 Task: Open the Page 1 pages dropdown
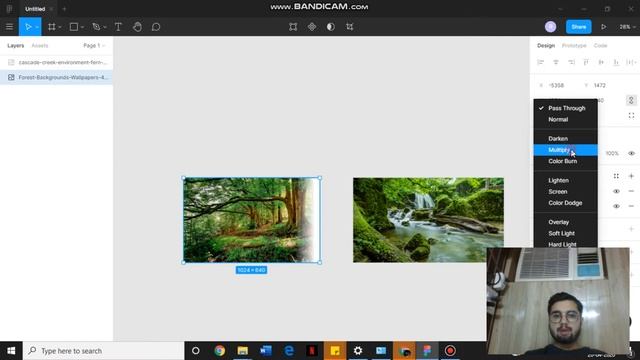coord(94,46)
